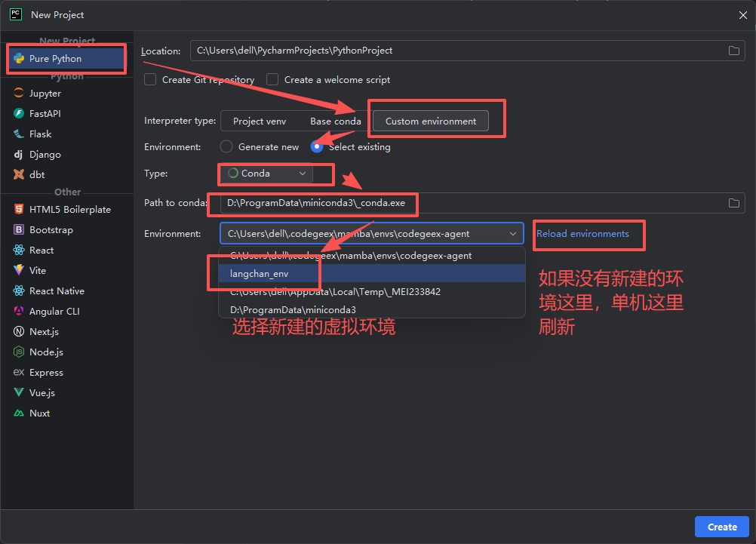Select Angular CLI in project list
756x544 pixels.
(67, 311)
